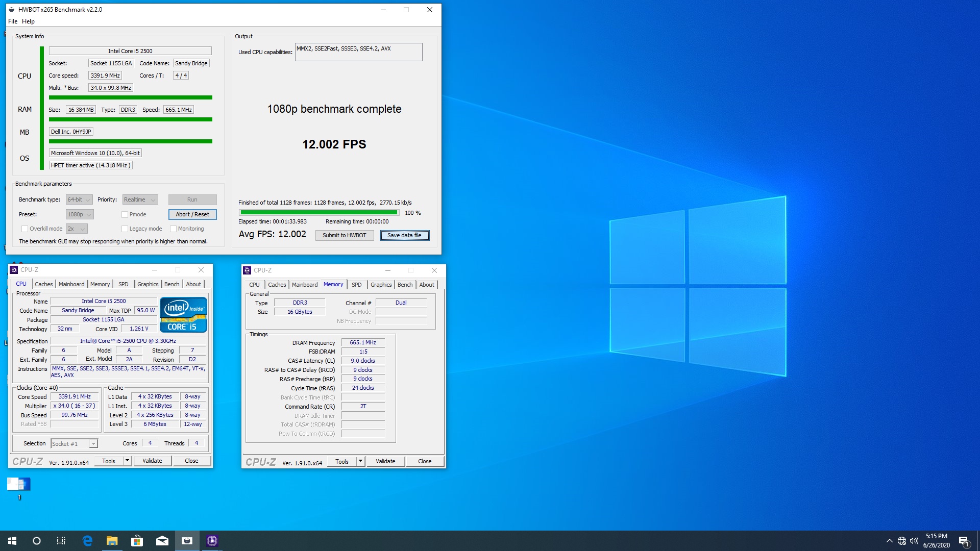Switch to HWBOT x265 taskbar icon
Viewport: 980px width, 551px height.
pos(187,541)
